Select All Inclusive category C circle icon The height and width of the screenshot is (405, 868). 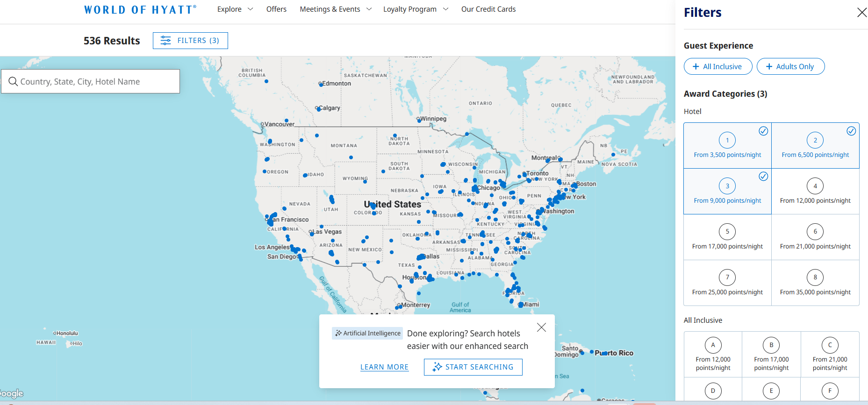[x=830, y=345]
